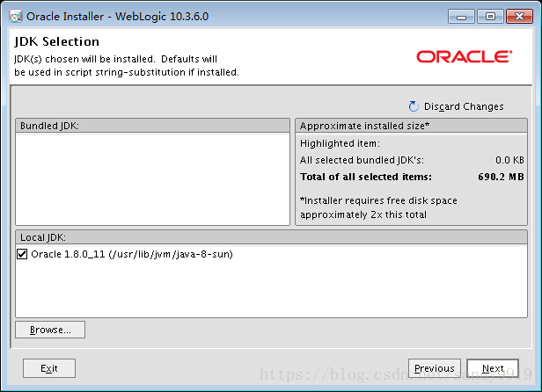The height and width of the screenshot is (392, 542).
Task: Click the Total of all selected items label
Action: pos(366,177)
